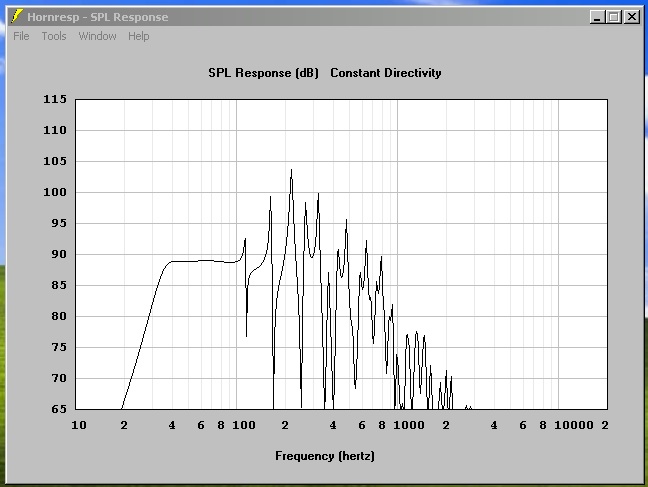Click the 10 Hz frequency axis label
This screenshot has height=487, width=648.
(79, 425)
